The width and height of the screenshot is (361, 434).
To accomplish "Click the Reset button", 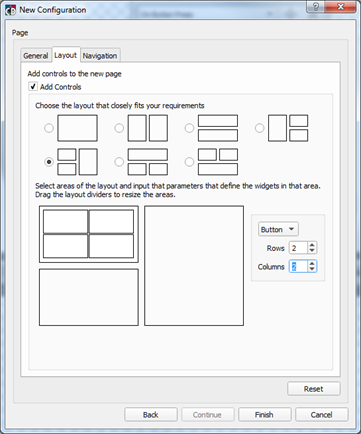I will coord(314,389).
